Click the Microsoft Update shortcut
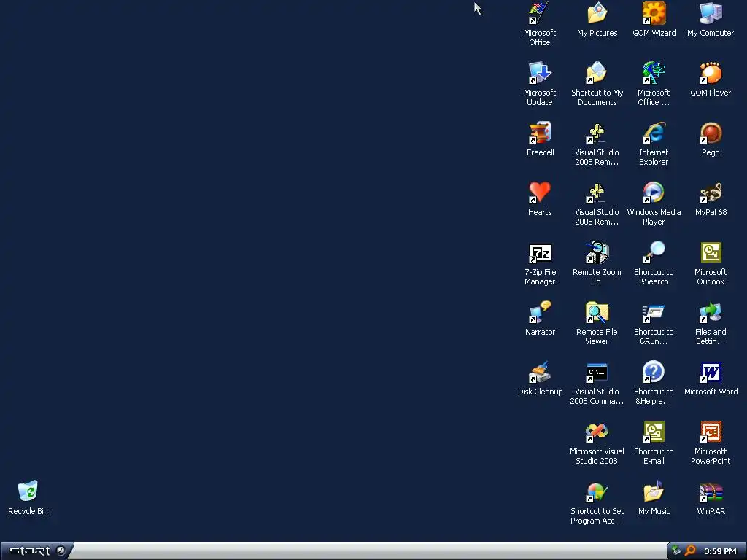The height and width of the screenshot is (560, 747). [x=540, y=73]
